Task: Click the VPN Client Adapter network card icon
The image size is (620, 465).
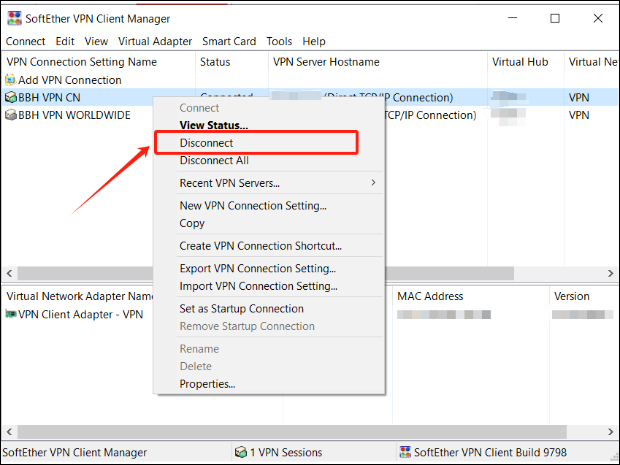Action: coord(11,314)
